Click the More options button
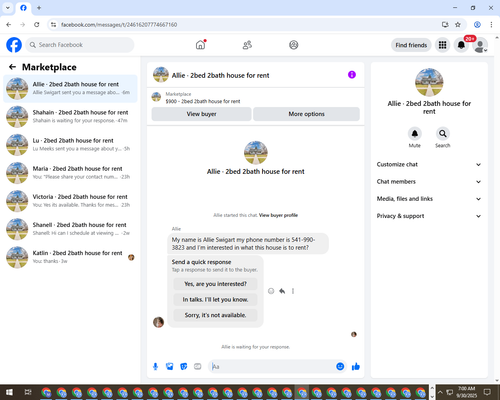 click(306, 114)
